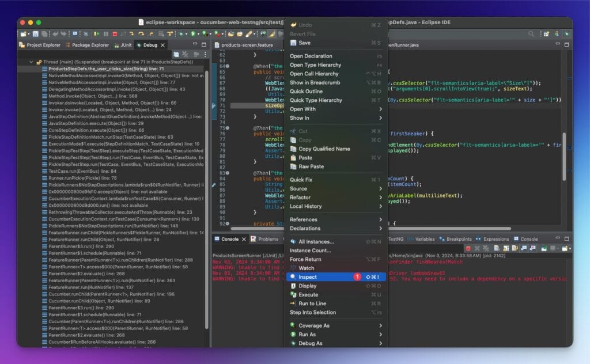590x364 pixels.
Task: Select Watch in the context menu
Action: click(336, 268)
